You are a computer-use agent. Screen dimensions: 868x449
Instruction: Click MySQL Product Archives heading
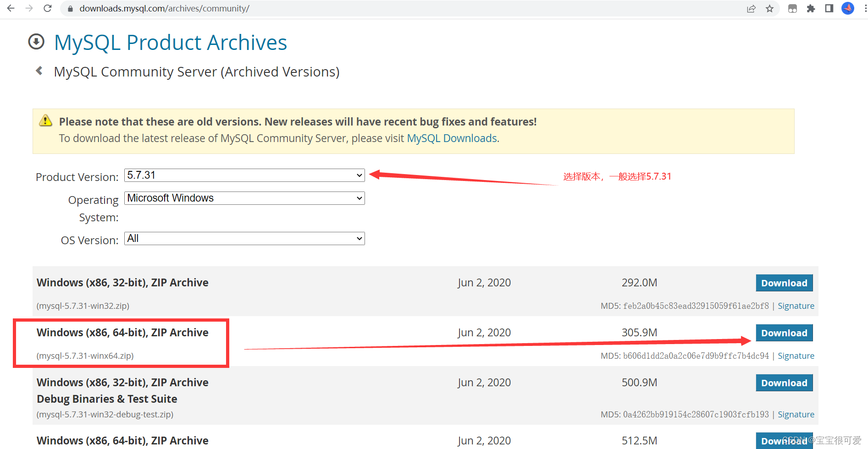click(x=171, y=43)
